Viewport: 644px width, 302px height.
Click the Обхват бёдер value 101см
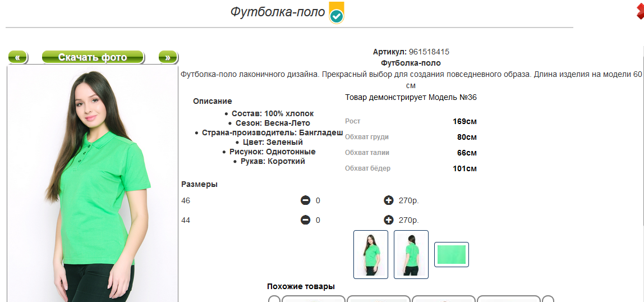tap(464, 168)
